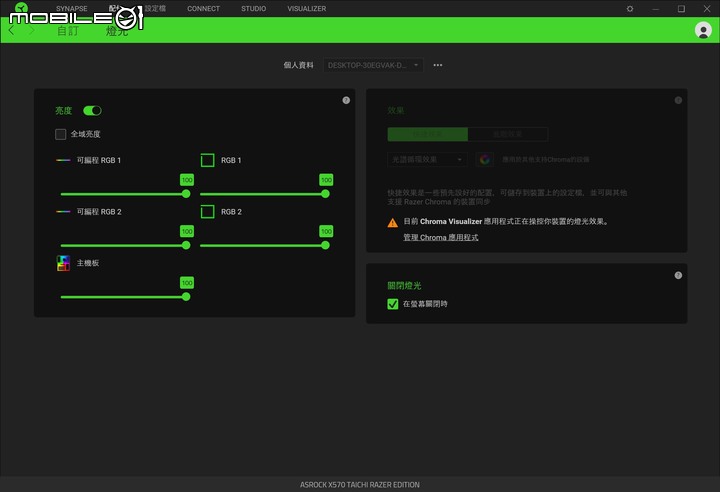Screen dimensions: 720x492
Task: Open the DESKTOP profile dropdown
Action: click(373, 65)
